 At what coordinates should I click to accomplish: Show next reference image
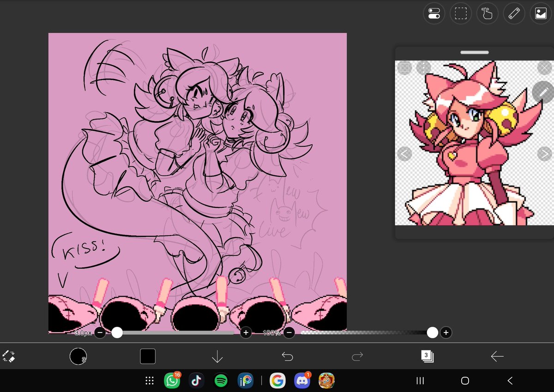544,154
